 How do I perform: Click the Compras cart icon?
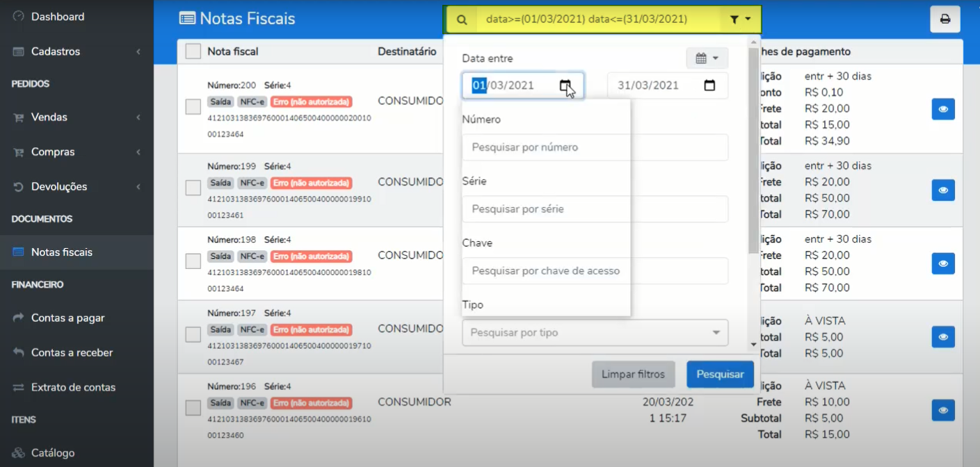pos(18,152)
